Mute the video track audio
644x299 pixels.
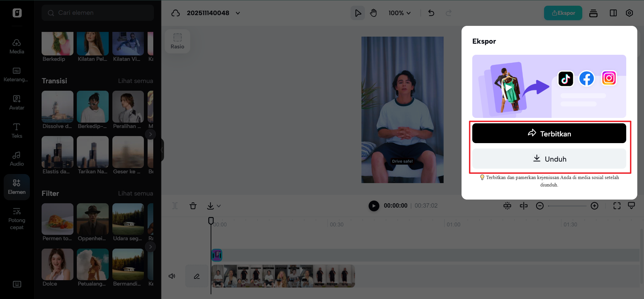[172, 276]
